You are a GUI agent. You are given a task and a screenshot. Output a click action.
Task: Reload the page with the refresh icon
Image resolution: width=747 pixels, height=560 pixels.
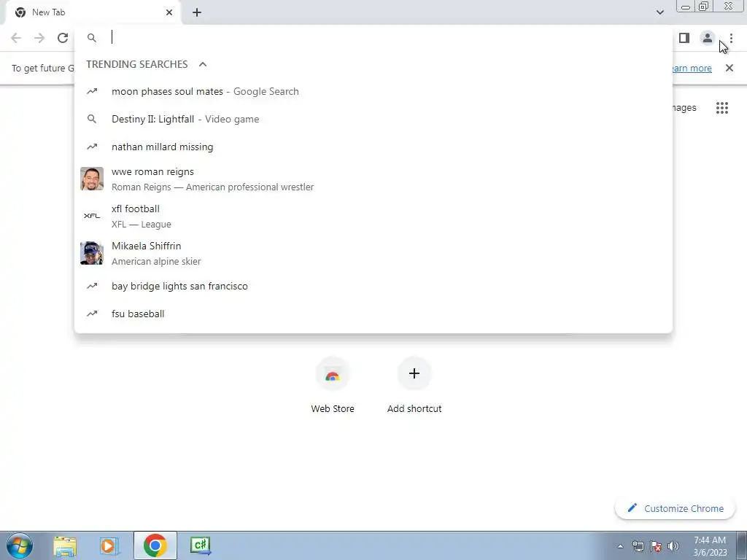click(63, 38)
